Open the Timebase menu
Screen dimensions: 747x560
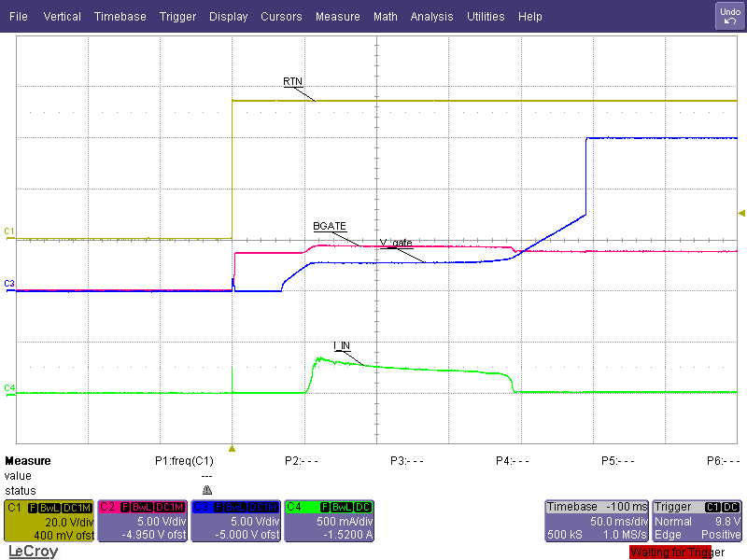(120, 17)
